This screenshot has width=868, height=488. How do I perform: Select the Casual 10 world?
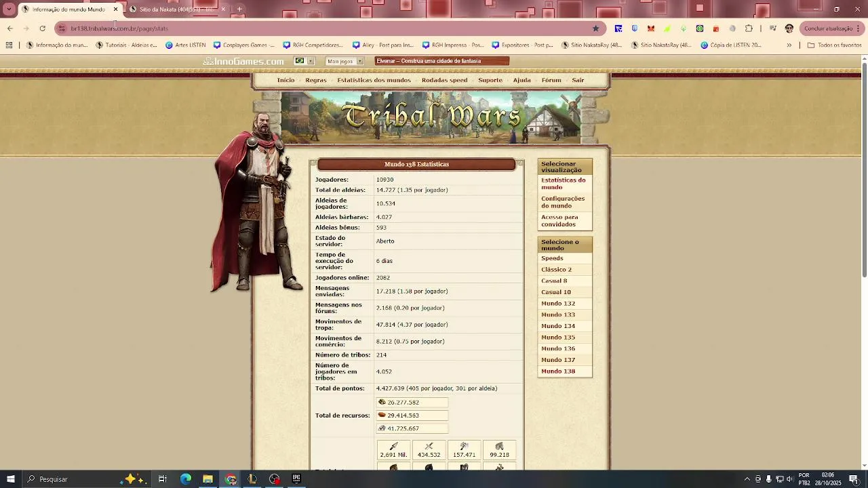[x=556, y=292]
